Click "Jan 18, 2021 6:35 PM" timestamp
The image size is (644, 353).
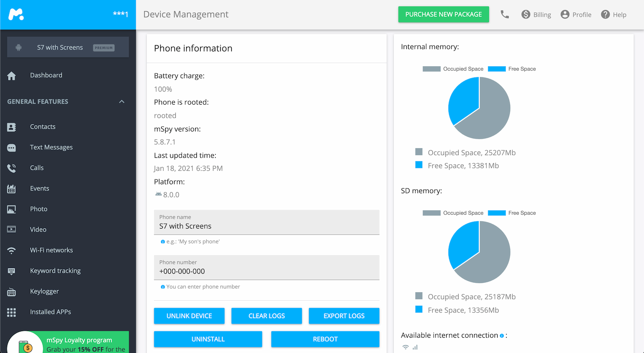pos(188,168)
